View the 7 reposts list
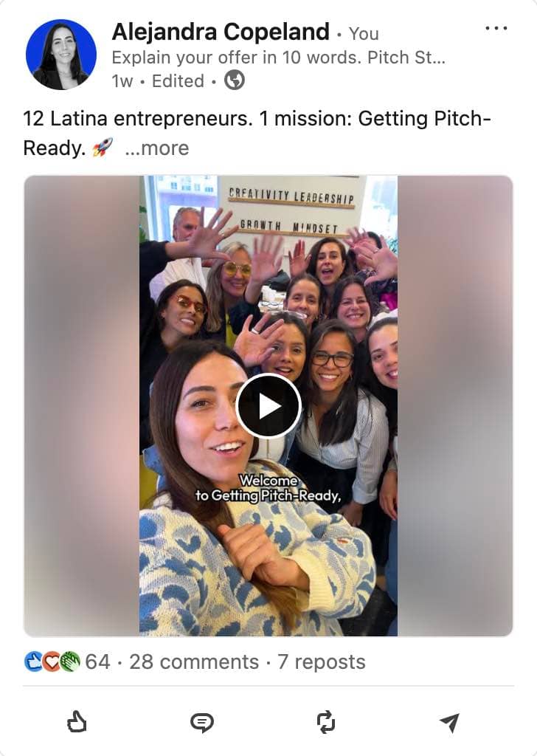Image resolution: width=537 pixels, height=756 pixels. (321, 662)
